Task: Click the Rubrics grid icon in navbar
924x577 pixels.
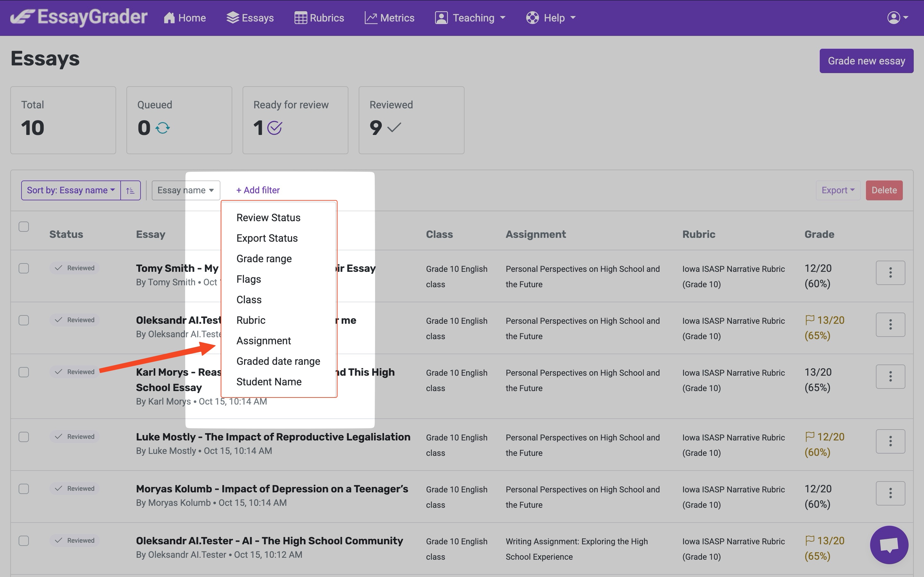Action: pyautogui.click(x=301, y=18)
